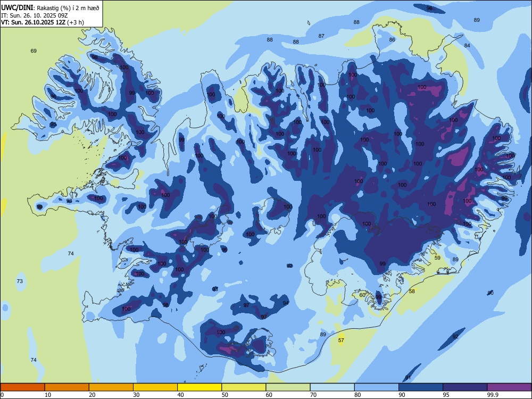Click the light green 60–70 legend swatch

pos(288,387)
